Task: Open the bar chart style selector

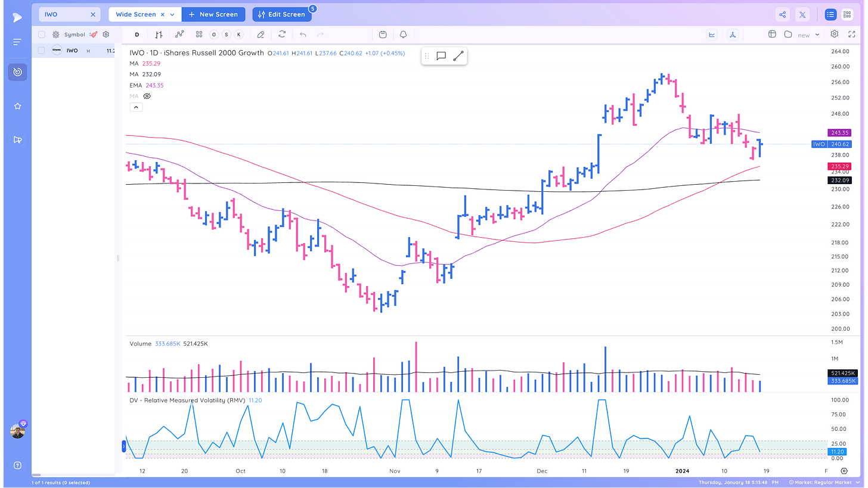Action: pyautogui.click(x=159, y=35)
